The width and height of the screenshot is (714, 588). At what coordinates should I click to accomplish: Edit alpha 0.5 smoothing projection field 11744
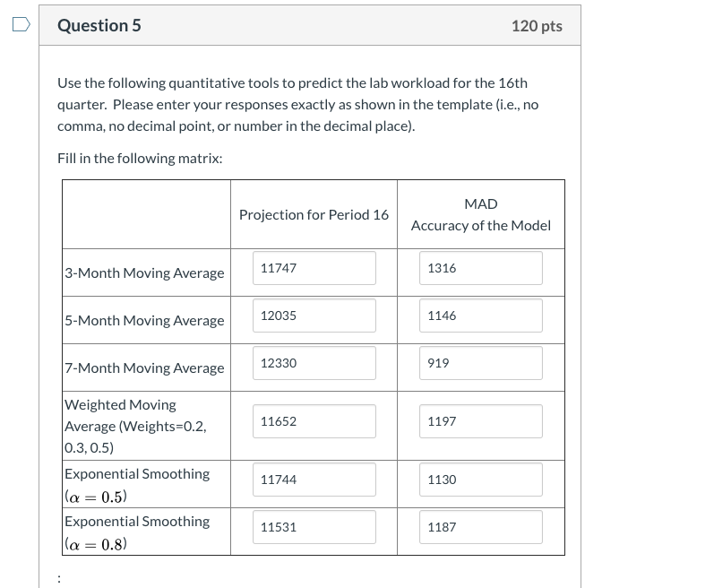click(314, 480)
